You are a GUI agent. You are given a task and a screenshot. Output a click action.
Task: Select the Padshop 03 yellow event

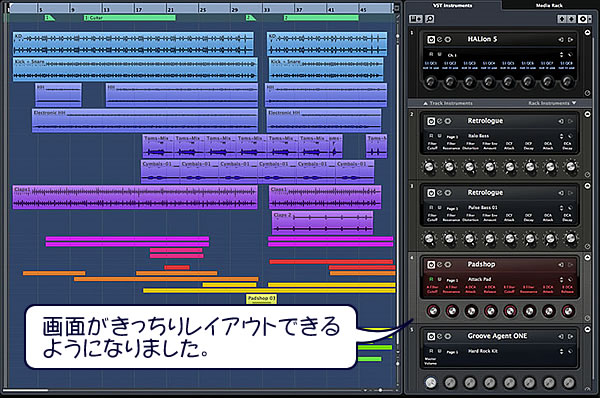tap(261, 299)
